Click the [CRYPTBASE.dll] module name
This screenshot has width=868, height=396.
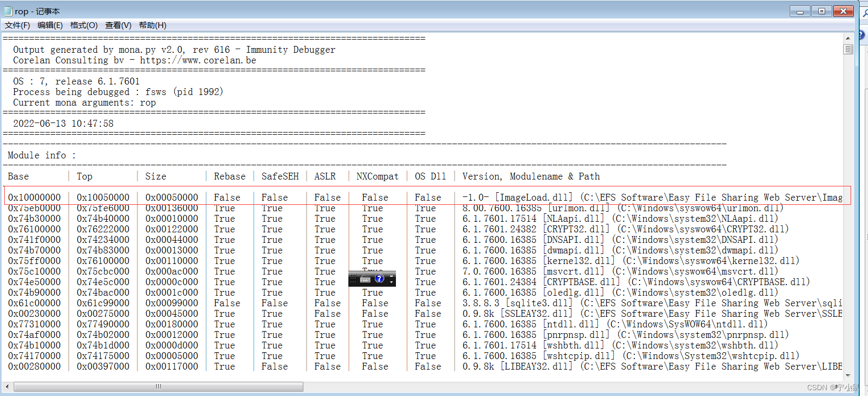581,282
